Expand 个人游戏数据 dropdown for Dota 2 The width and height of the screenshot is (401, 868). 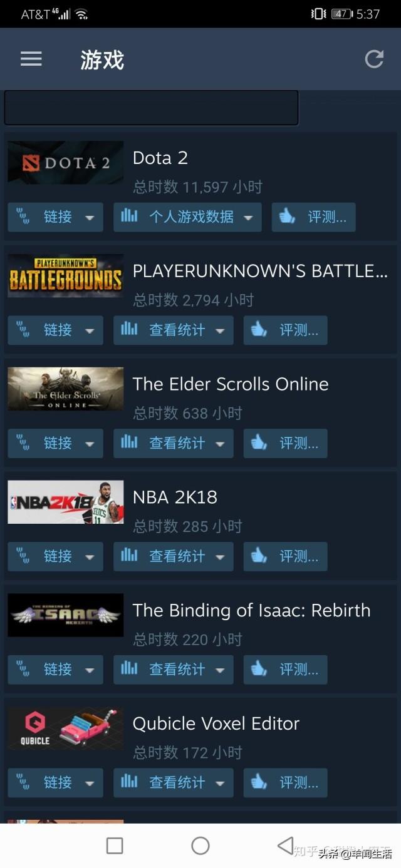click(x=248, y=218)
